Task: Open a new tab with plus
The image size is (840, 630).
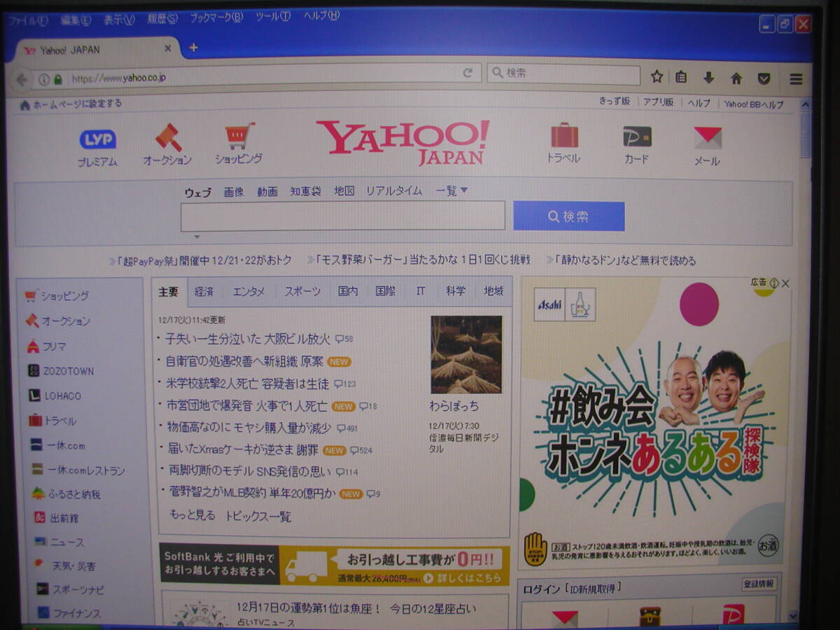Action: click(194, 48)
